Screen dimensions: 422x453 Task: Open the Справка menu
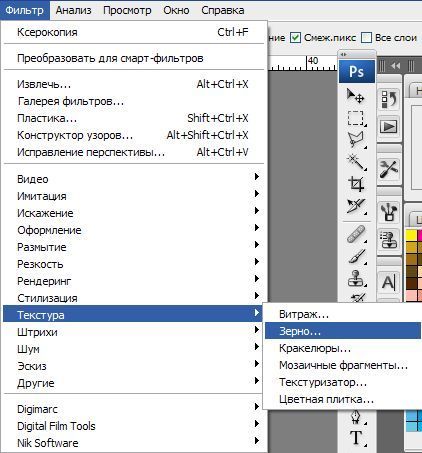click(223, 10)
